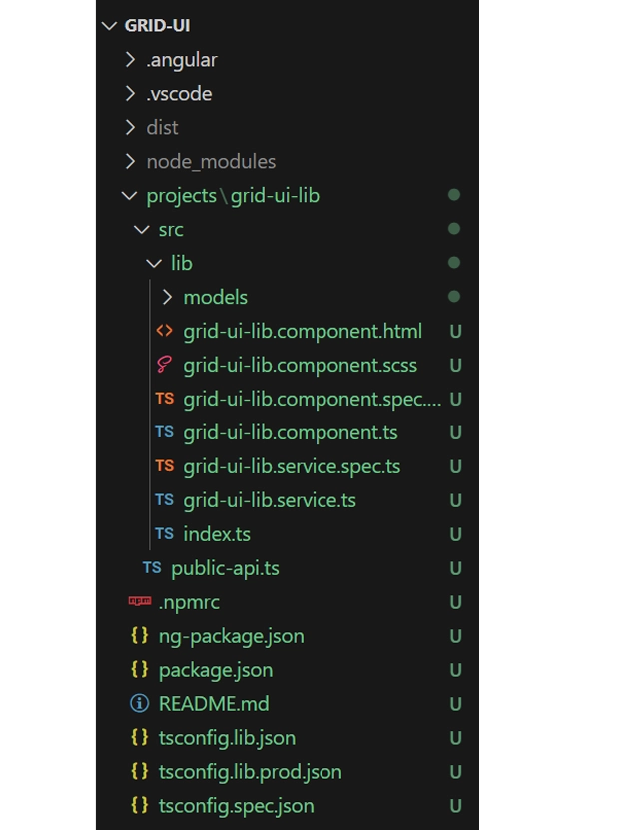Image resolution: width=644 pixels, height=830 pixels.
Task: Select the .vscode folder name
Action: pyautogui.click(x=179, y=94)
